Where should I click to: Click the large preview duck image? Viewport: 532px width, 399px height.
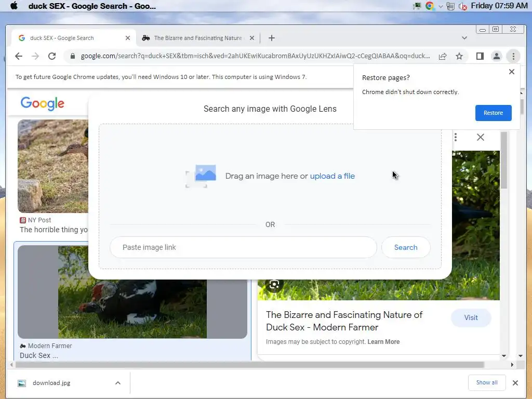pos(475,225)
